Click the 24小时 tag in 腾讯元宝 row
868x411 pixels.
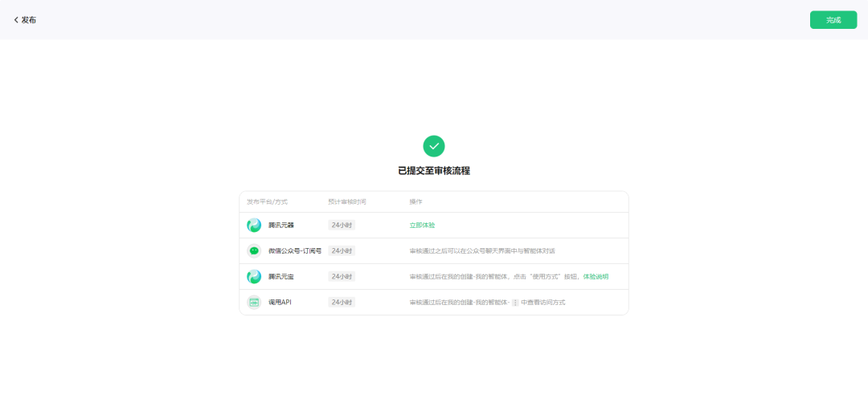point(342,277)
